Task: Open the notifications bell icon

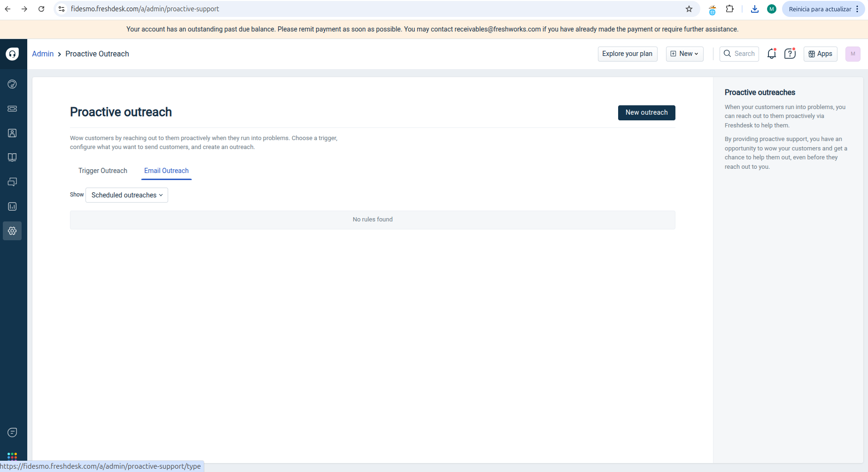Action: tap(772, 54)
